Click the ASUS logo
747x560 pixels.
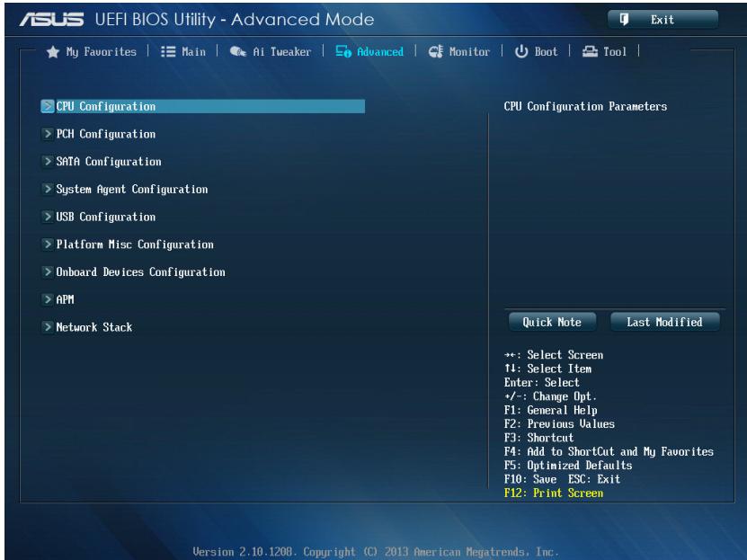pos(51,20)
